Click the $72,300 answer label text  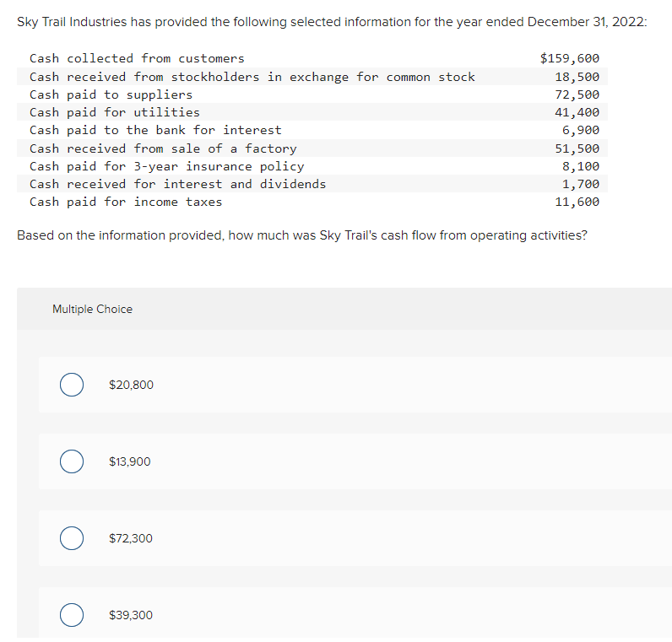131,538
